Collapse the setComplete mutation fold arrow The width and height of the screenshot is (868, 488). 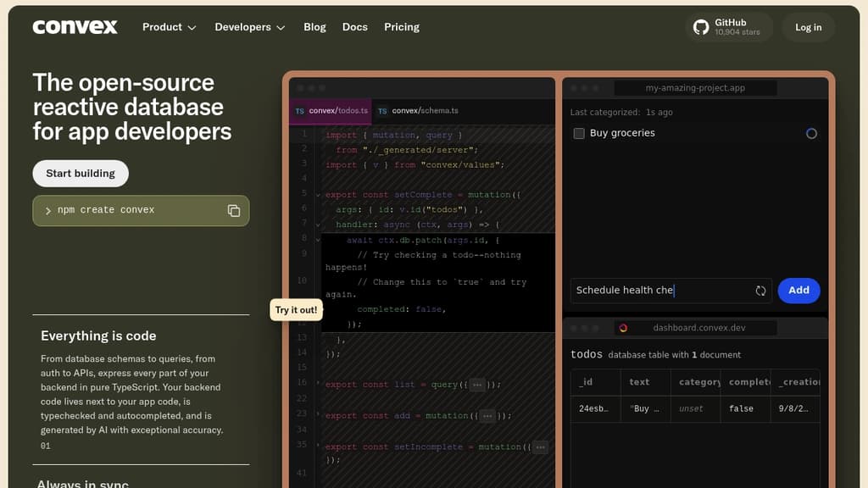[319, 195]
